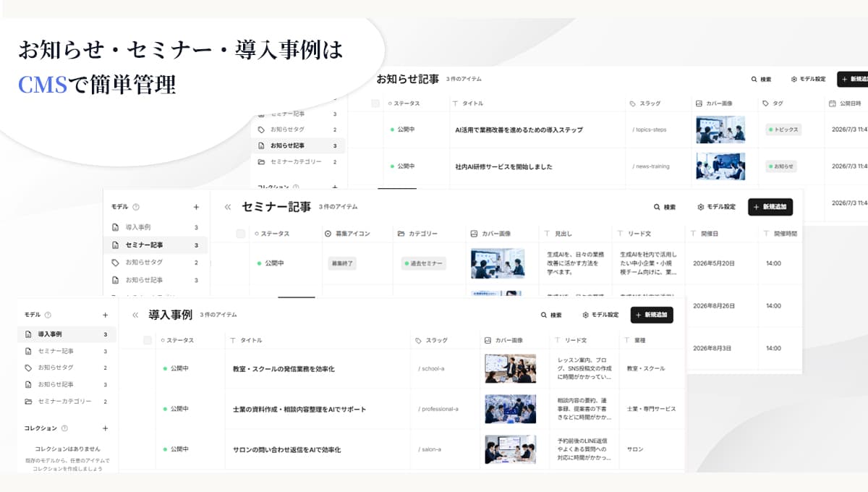Image resolution: width=868 pixels, height=492 pixels.
Task: Click 募集アイコン column icon in セミナー記事 header
Action: [x=328, y=234]
